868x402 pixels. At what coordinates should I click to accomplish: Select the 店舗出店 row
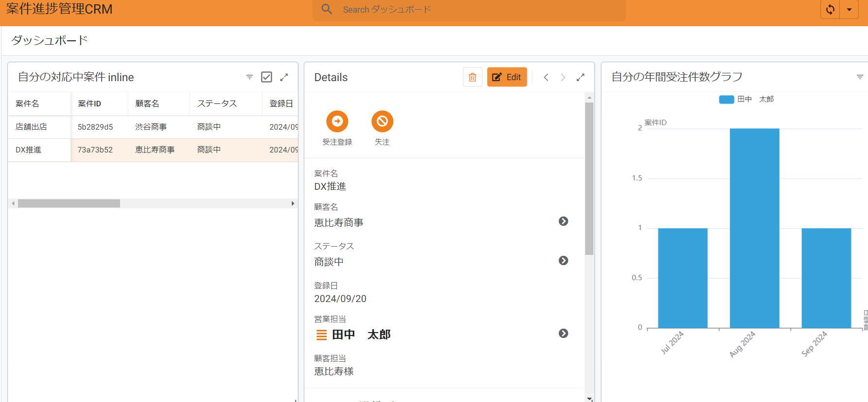(x=153, y=127)
